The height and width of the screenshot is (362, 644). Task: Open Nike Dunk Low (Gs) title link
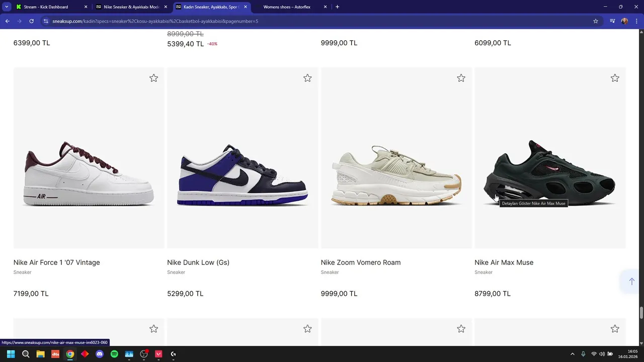click(x=198, y=262)
